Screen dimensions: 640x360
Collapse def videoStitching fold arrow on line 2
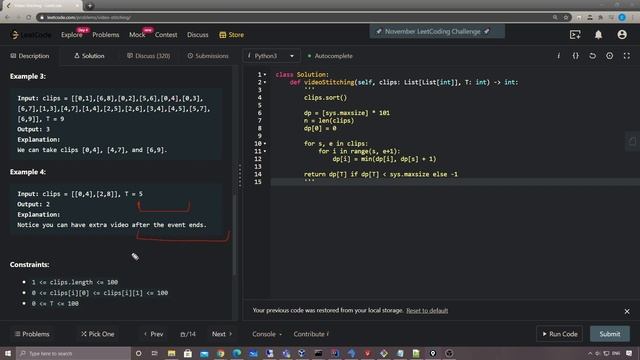pos(265,82)
